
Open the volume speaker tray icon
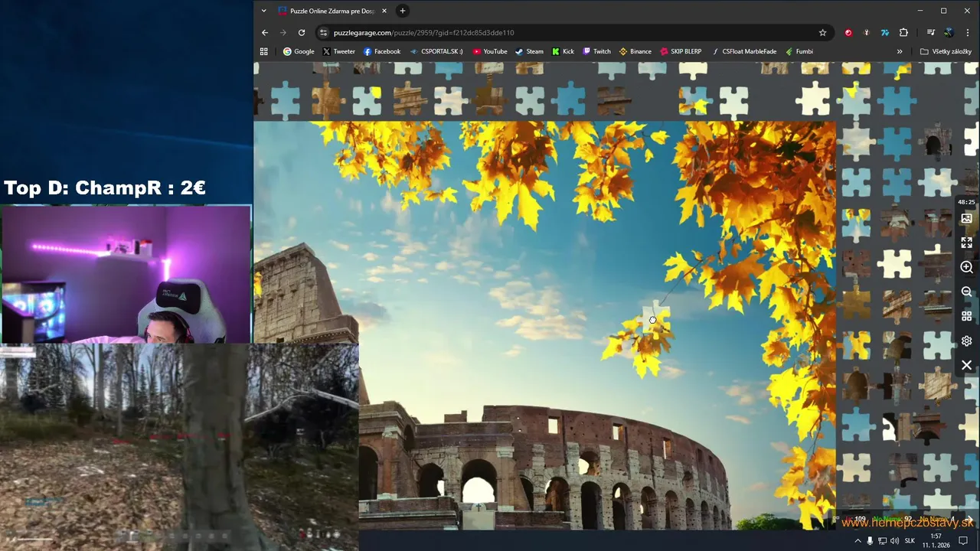pyautogui.click(x=894, y=540)
